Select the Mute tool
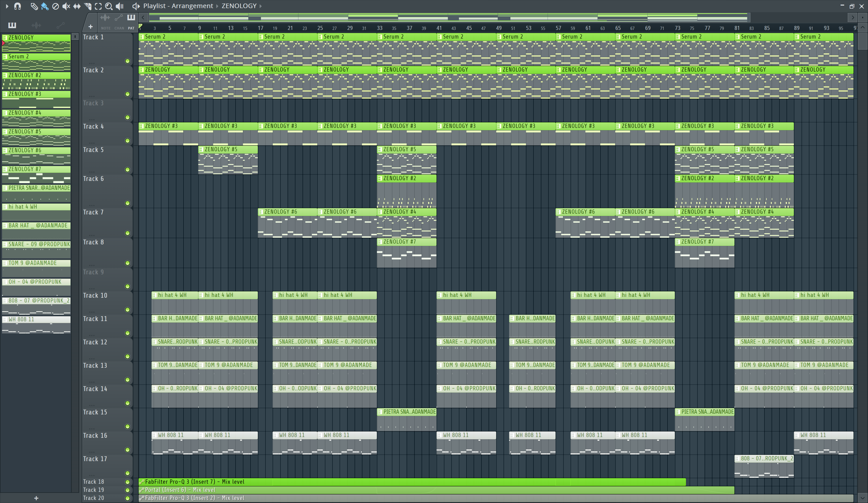The height and width of the screenshot is (503, 868). tap(66, 6)
